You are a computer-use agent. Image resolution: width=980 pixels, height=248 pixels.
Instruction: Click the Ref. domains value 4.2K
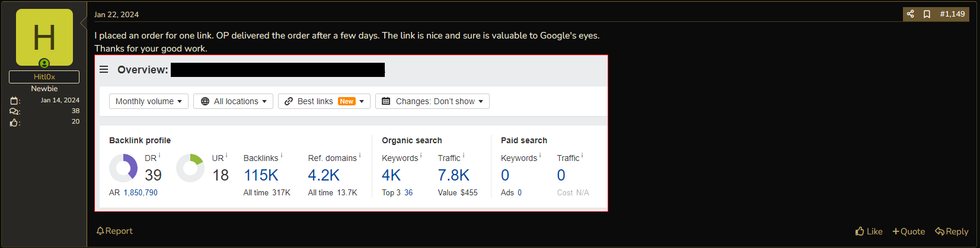(324, 175)
